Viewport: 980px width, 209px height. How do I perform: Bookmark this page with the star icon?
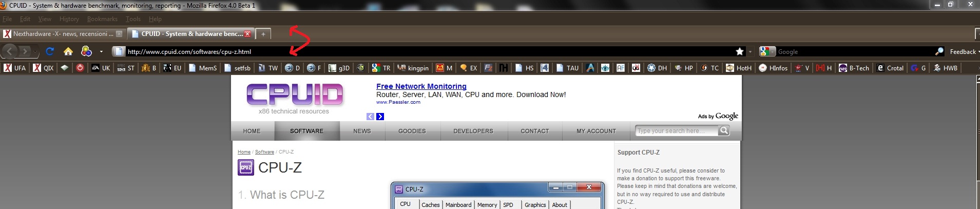tap(740, 51)
